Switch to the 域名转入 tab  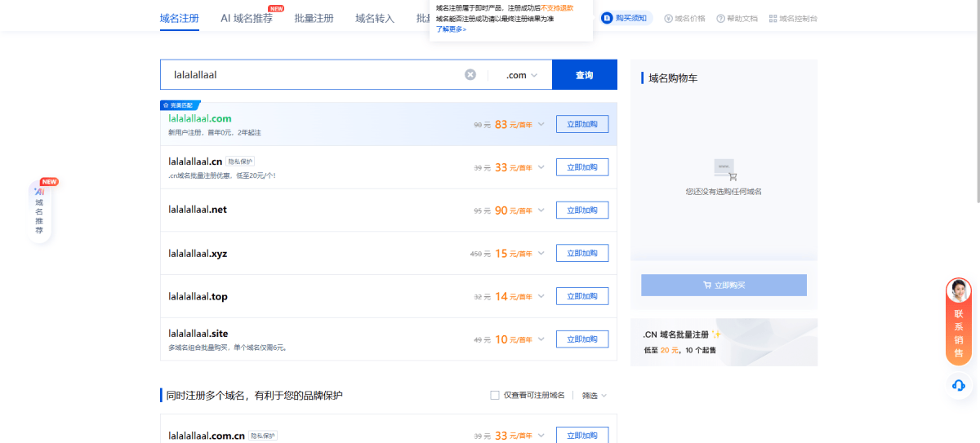click(x=375, y=18)
